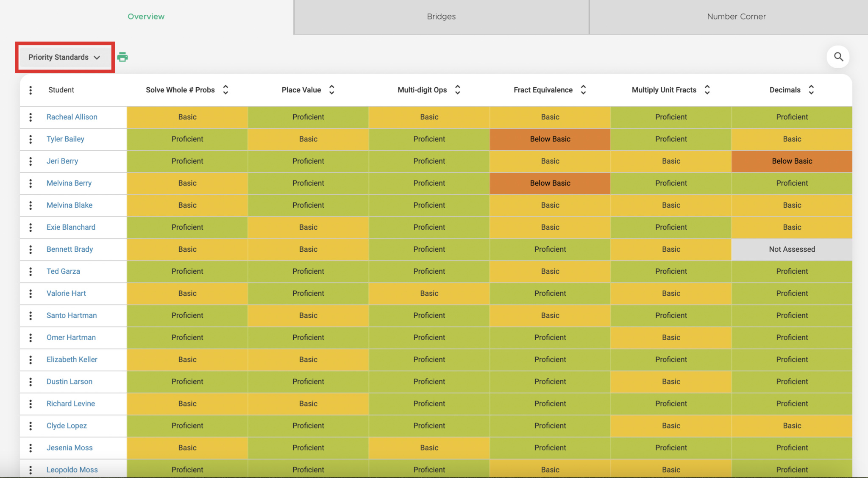Click Tyler Bailey's Below Basic Fract Equivalence cell

click(550, 139)
